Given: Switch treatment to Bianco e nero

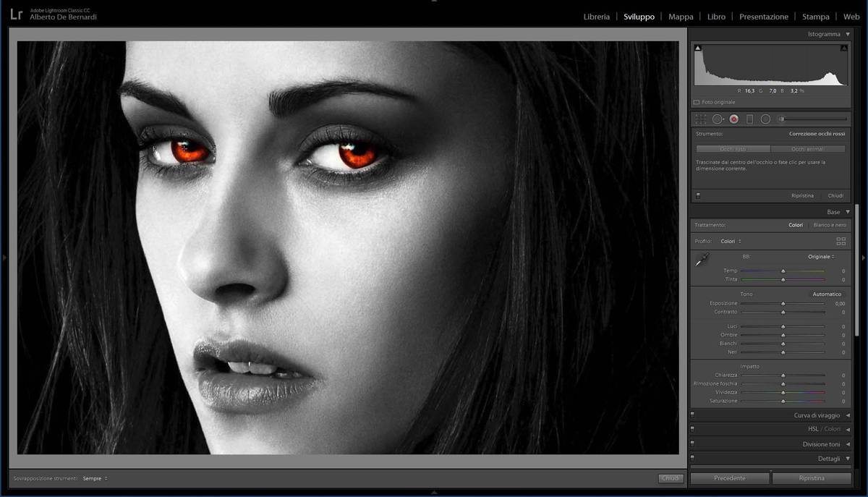Looking at the screenshot, I should click(827, 225).
